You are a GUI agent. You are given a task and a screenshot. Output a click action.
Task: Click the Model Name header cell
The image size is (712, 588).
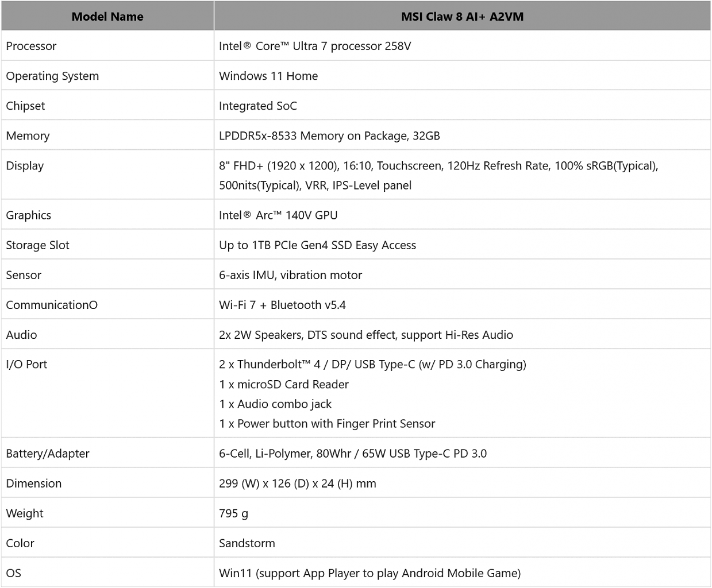pos(107,16)
